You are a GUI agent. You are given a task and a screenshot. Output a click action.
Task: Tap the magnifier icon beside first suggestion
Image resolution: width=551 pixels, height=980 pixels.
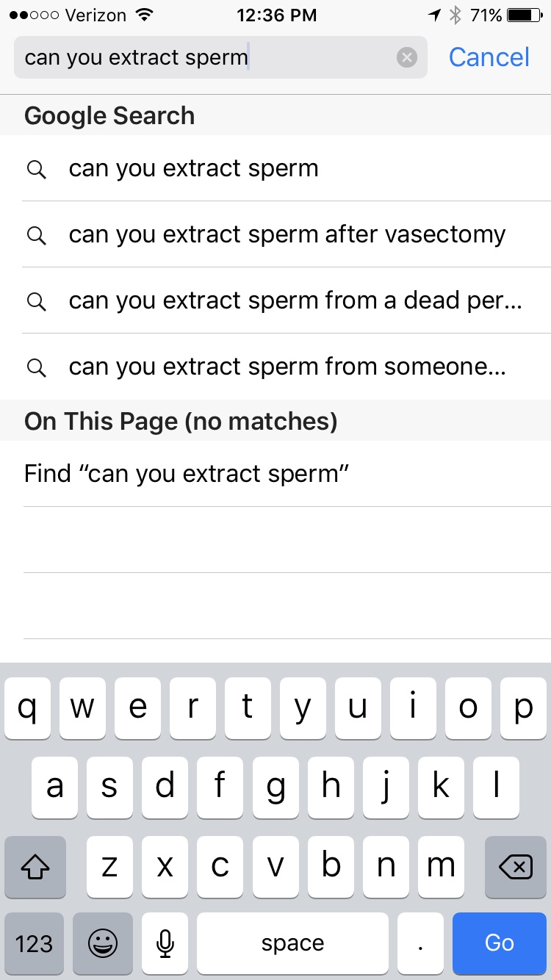tap(36, 169)
